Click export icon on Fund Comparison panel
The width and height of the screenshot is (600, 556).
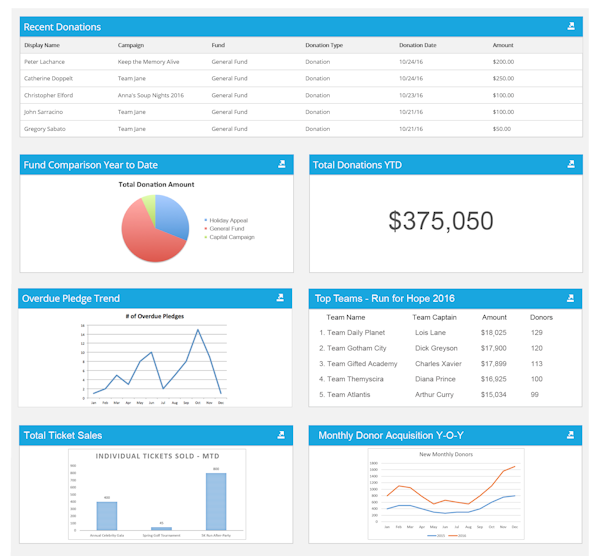(x=282, y=164)
